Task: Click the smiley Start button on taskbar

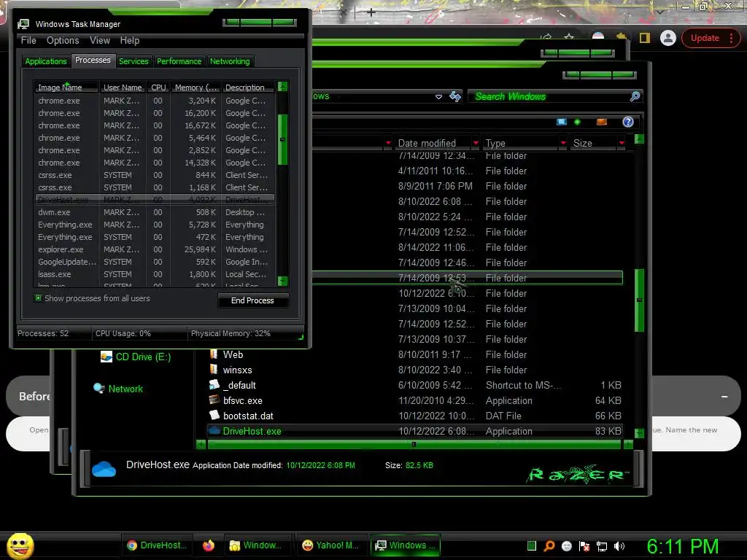Action: pos(20,545)
